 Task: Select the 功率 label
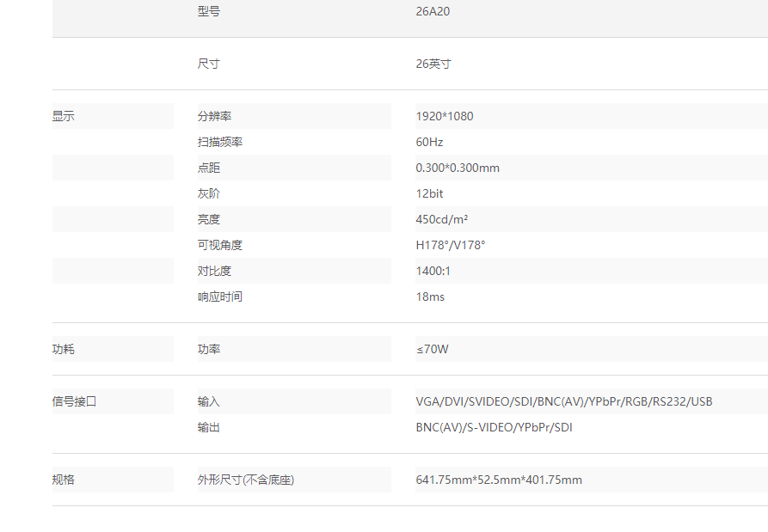click(209, 349)
